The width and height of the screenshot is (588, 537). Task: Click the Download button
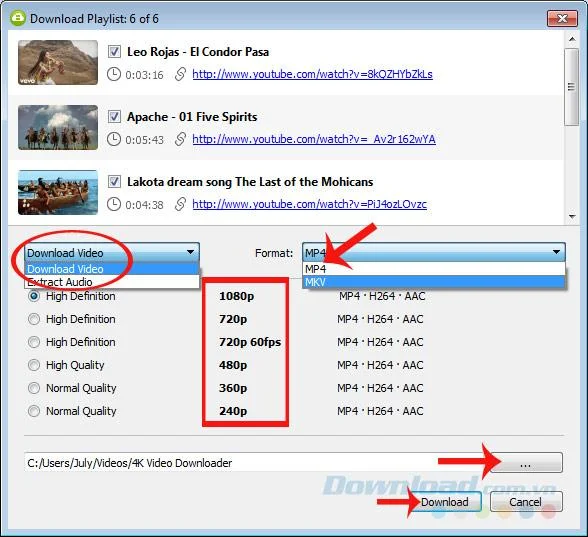444,502
